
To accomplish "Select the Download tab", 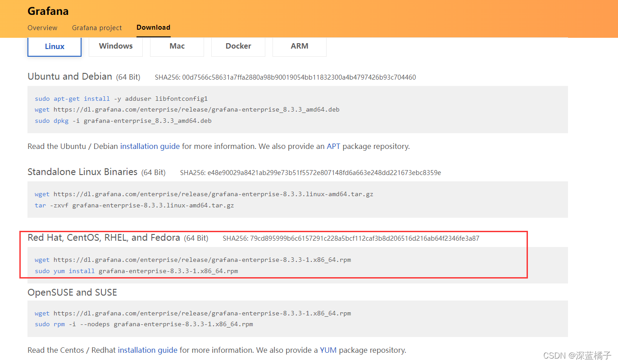I will coord(153,27).
